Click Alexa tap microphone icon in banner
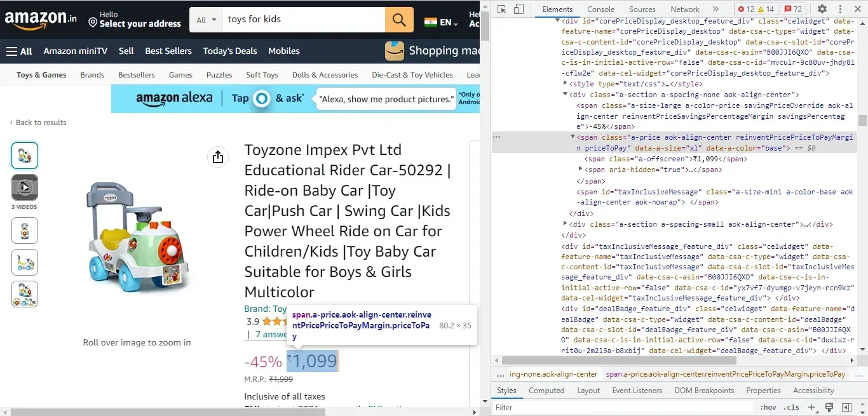Screen dimensions: 868x416 [x=262, y=98]
